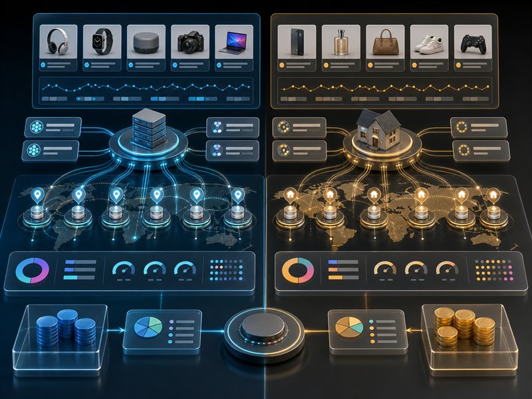Toggle the gold dot under the sneakers
Viewport: 532px width, 399px height.
414,65
